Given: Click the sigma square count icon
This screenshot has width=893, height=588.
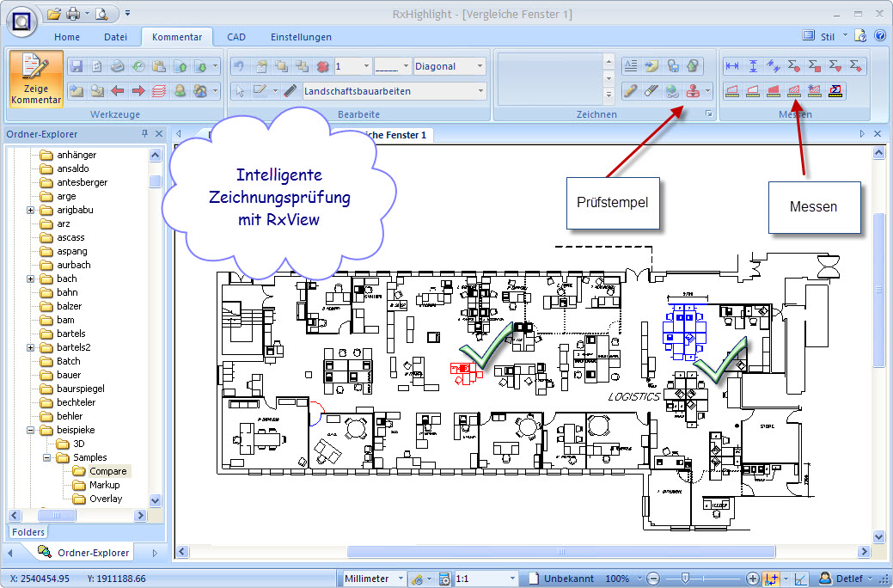Looking at the screenshot, I should 815,66.
